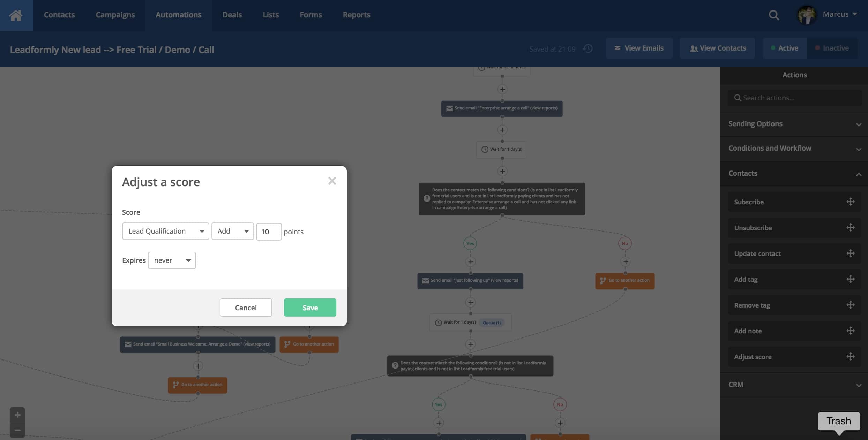Open the Add operation dropdown
The height and width of the screenshot is (440, 868).
coord(233,231)
